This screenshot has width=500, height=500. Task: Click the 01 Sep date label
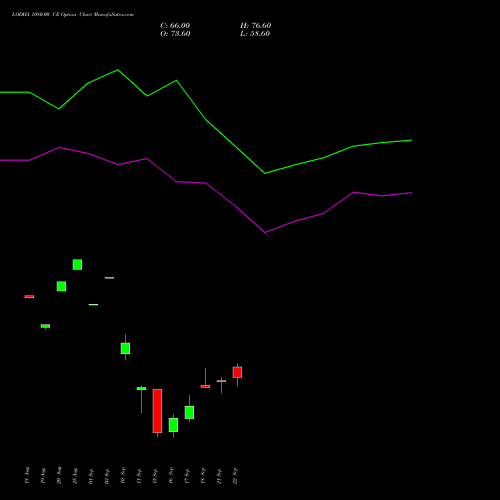coord(91,476)
